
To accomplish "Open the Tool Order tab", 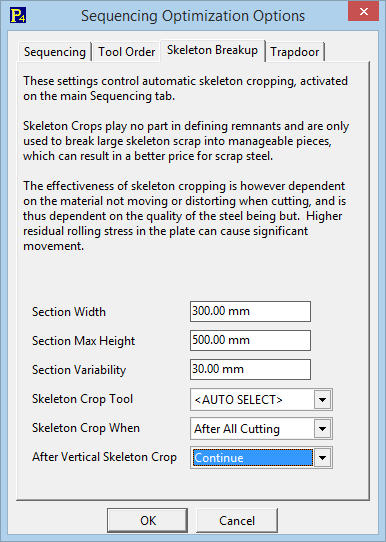I will pos(126,52).
